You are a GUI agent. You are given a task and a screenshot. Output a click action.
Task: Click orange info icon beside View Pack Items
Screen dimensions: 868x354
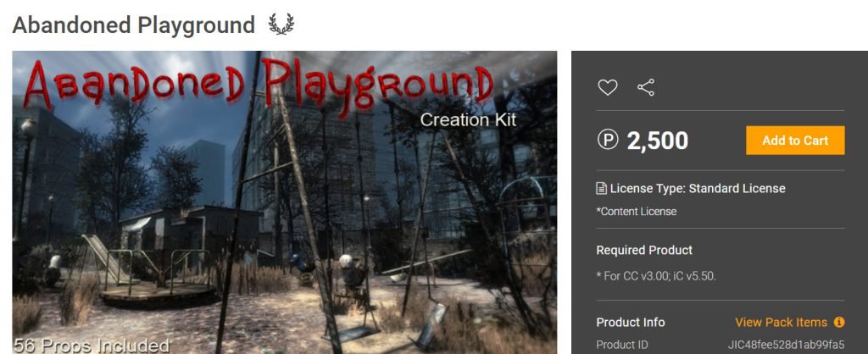(x=839, y=322)
